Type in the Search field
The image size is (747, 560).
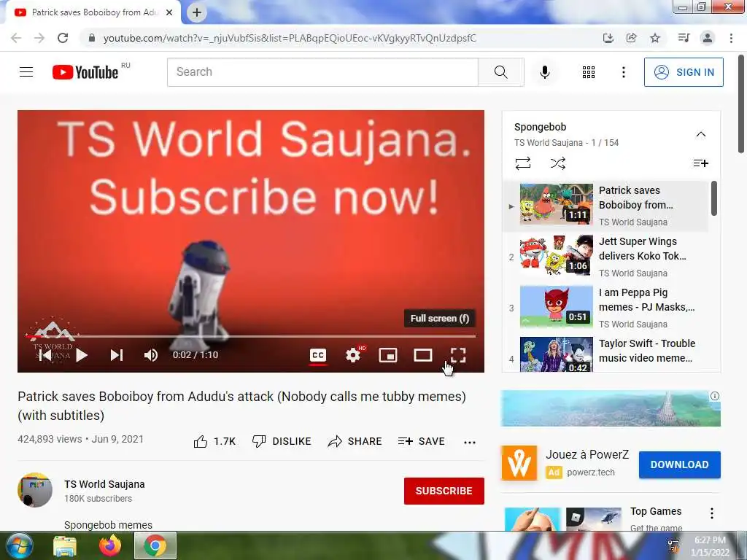coord(322,72)
